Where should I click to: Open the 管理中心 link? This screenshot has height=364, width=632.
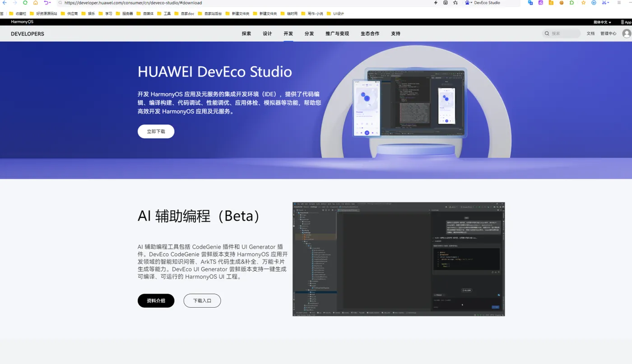608,33
